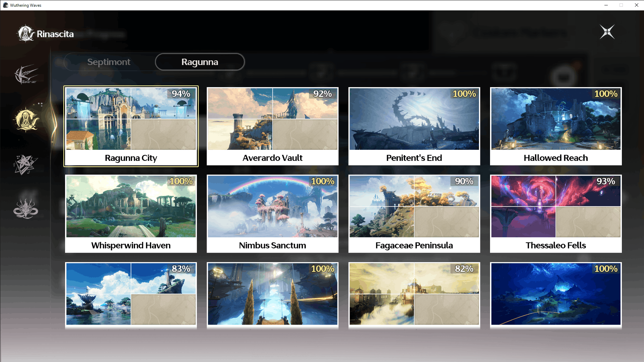This screenshot has height=362, width=644.
Task: Click the 100% progress on Whisperwind Haven
Action: (x=181, y=181)
